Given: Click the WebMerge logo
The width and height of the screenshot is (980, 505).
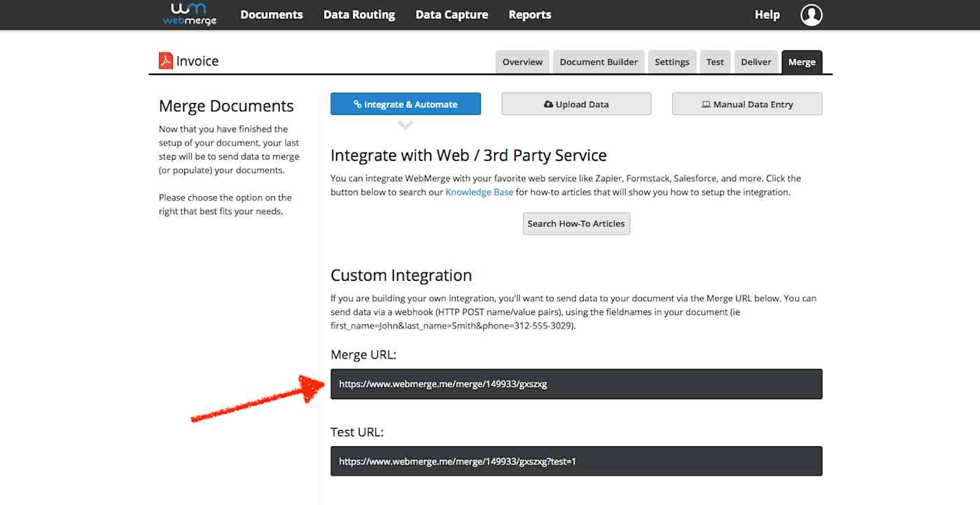Looking at the screenshot, I should point(188,14).
